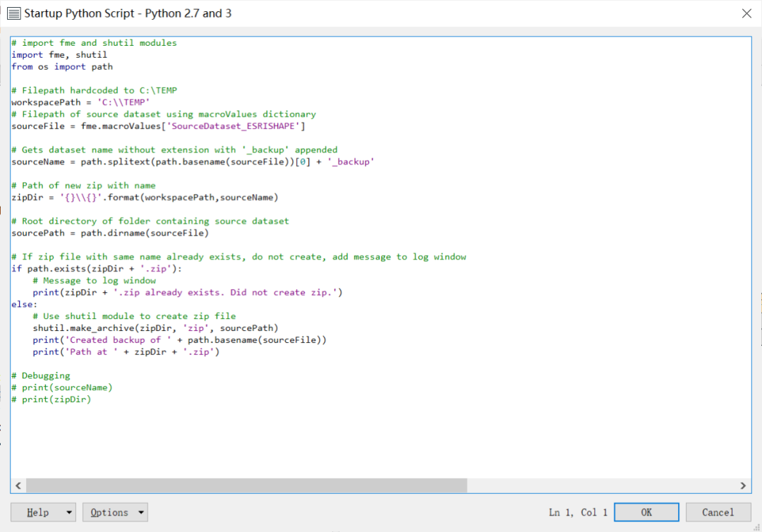Expand the Options dropdown arrow

click(x=141, y=512)
